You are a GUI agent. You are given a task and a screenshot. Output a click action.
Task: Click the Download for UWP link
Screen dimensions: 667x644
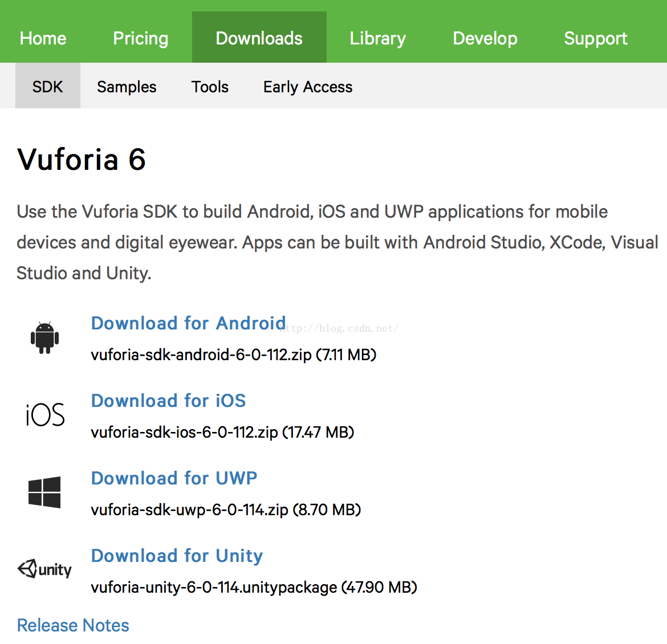(174, 478)
